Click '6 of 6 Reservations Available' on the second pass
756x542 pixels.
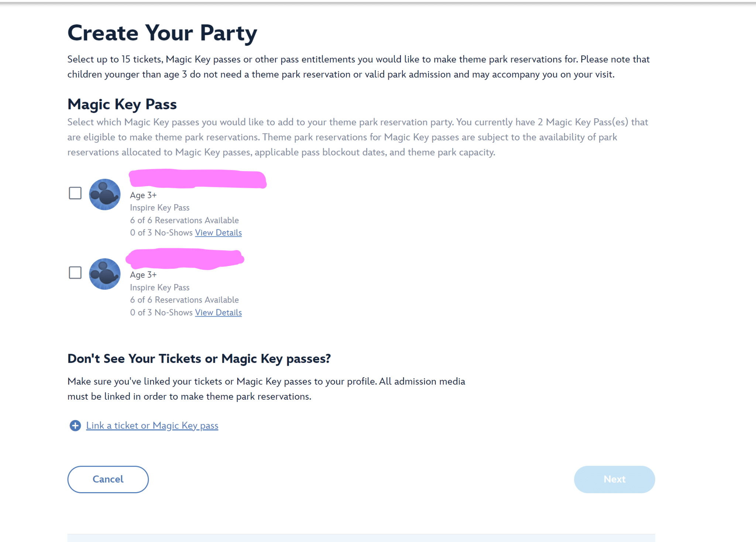coord(185,300)
